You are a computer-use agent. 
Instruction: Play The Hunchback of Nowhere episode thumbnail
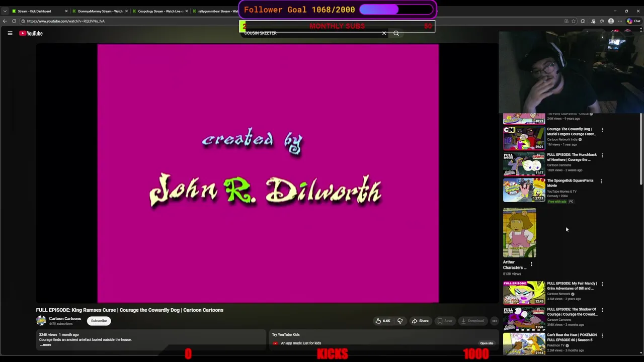pos(524,163)
